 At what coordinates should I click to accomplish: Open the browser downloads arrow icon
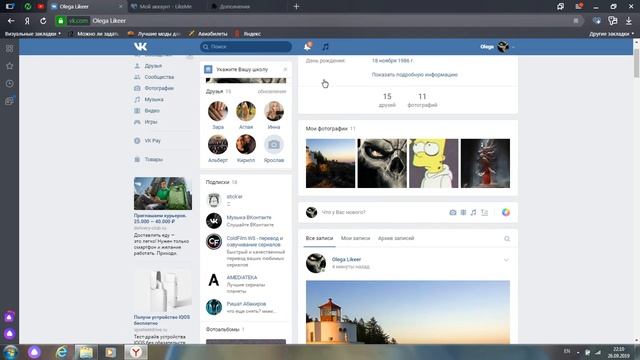pos(629,21)
